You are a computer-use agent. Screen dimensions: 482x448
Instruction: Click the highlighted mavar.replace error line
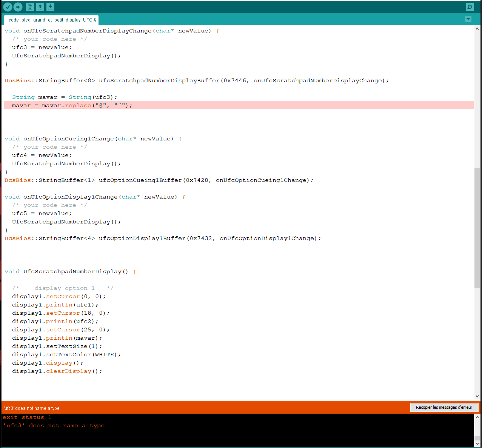[239, 105]
